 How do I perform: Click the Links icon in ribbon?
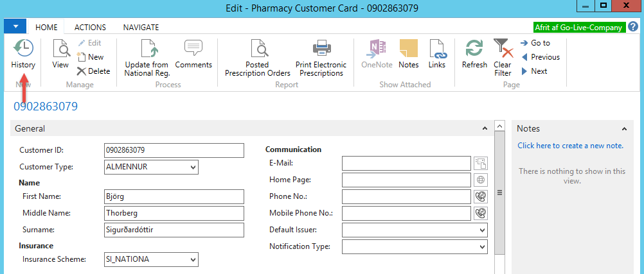tap(437, 49)
